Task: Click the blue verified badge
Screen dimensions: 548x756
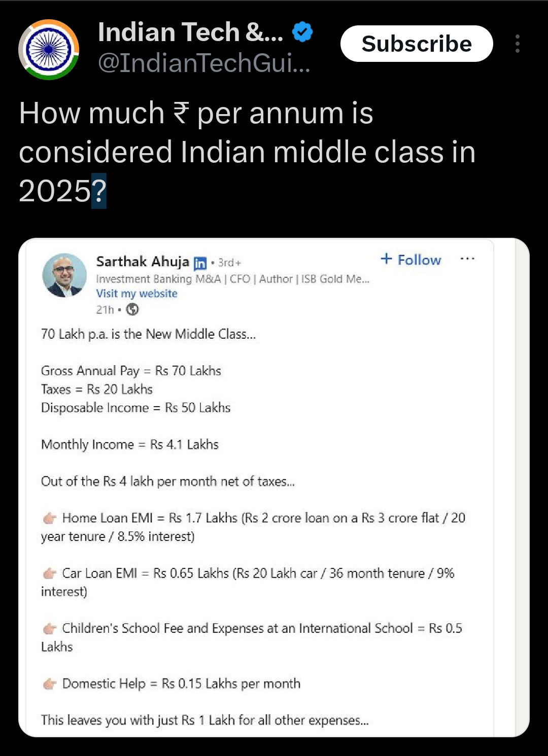Action: (x=302, y=32)
